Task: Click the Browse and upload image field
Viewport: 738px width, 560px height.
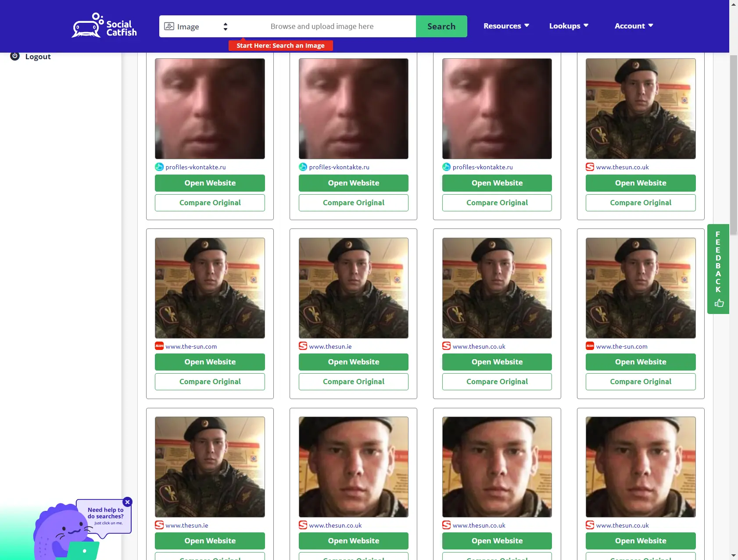Action: pyautogui.click(x=322, y=26)
